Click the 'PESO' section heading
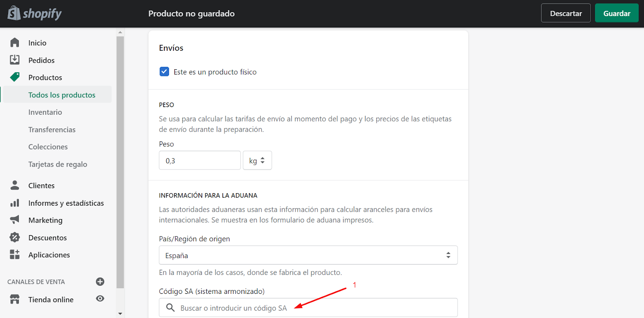This screenshot has height=318, width=644. coord(167,105)
